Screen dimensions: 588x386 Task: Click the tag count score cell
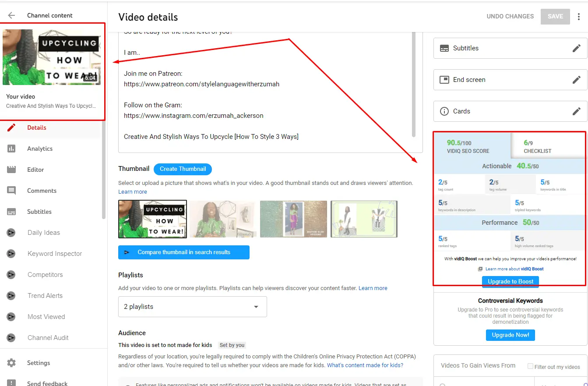tap(460, 184)
